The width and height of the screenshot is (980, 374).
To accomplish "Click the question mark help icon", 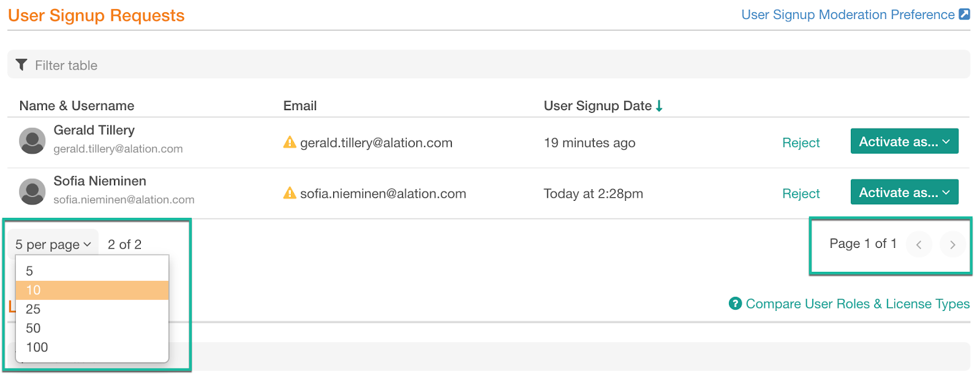I will coord(735,304).
